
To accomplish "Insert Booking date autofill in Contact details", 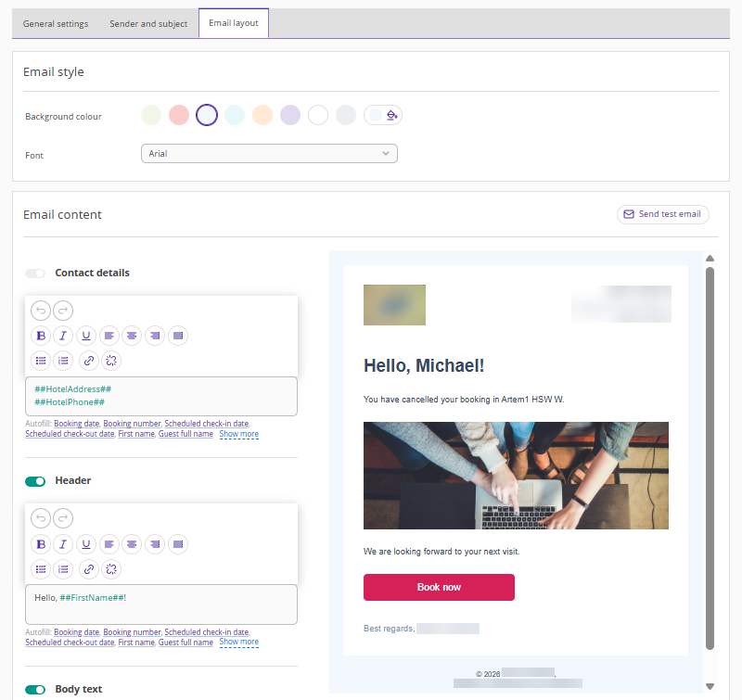I will (x=77, y=424).
